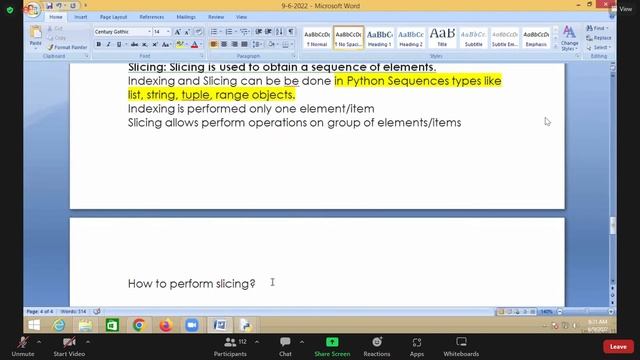Switch to the Insert ribbon tab
Image resolution: width=640 pixels, height=360 pixels.
pos(81,17)
